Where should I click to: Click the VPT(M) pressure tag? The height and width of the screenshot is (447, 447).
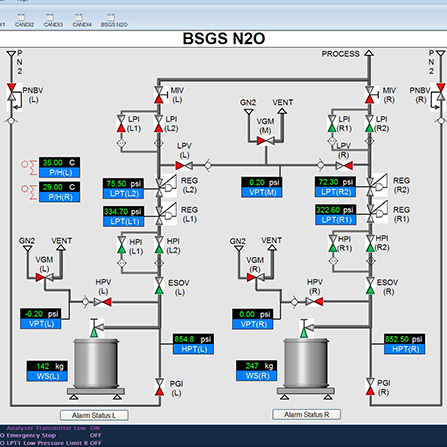point(262,192)
